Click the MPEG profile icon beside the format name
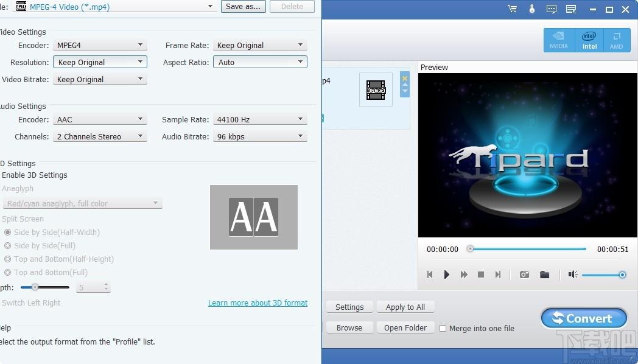The height and width of the screenshot is (364, 638). 21,7
